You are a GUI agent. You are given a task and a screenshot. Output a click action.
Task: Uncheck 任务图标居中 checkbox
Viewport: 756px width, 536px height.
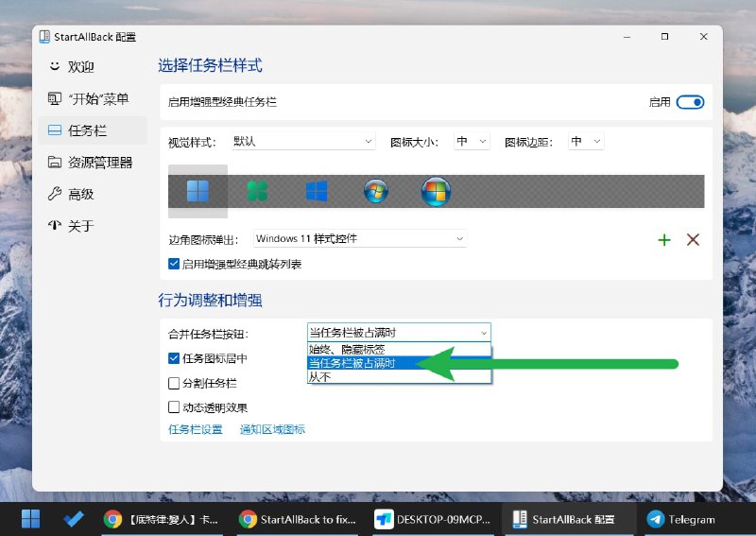tap(174, 358)
